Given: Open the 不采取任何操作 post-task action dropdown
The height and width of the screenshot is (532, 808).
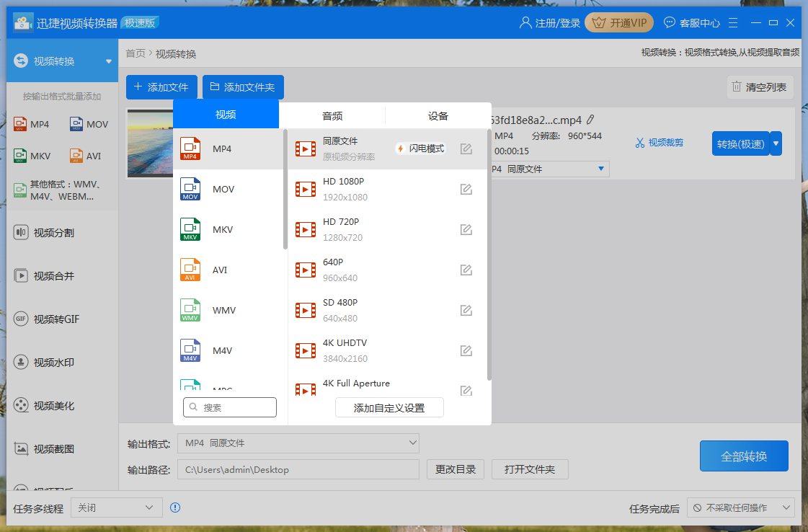Looking at the screenshot, I should 742,507.
